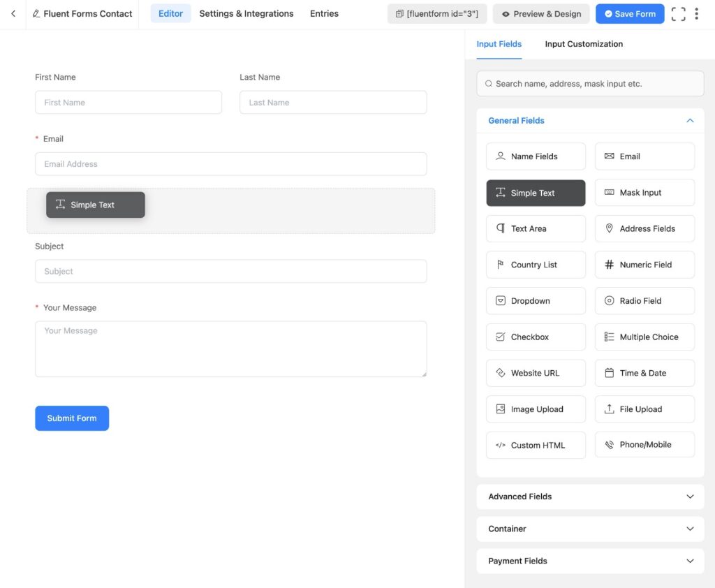
Task: Add a Text Area field
Action: [535, 228]
